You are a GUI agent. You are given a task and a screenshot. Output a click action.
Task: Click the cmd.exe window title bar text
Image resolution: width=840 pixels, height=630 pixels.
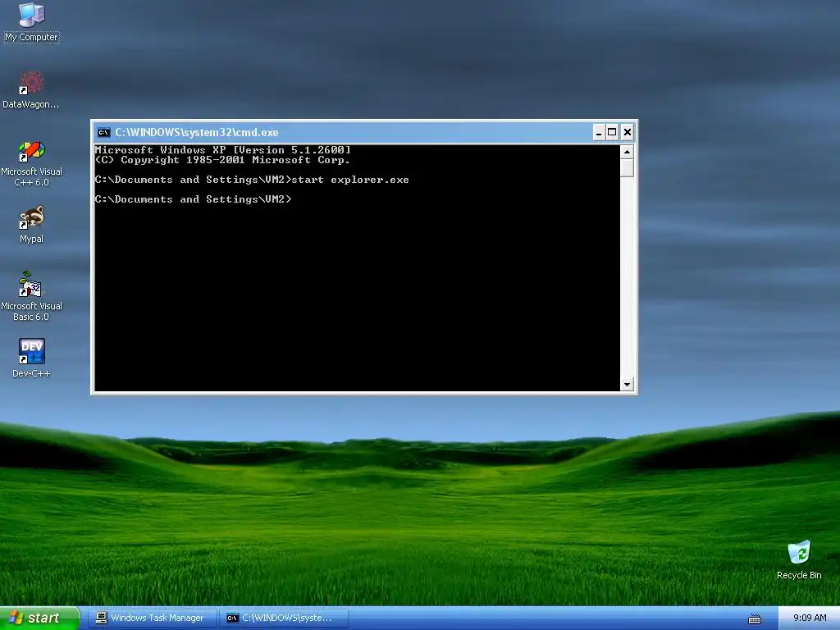[x=197, y=132]
